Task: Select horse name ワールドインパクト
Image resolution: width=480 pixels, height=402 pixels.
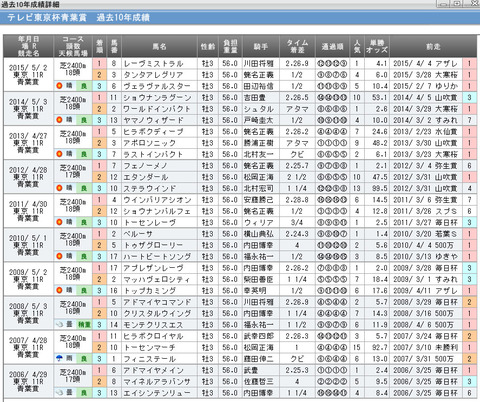Action: coord(157,109)
